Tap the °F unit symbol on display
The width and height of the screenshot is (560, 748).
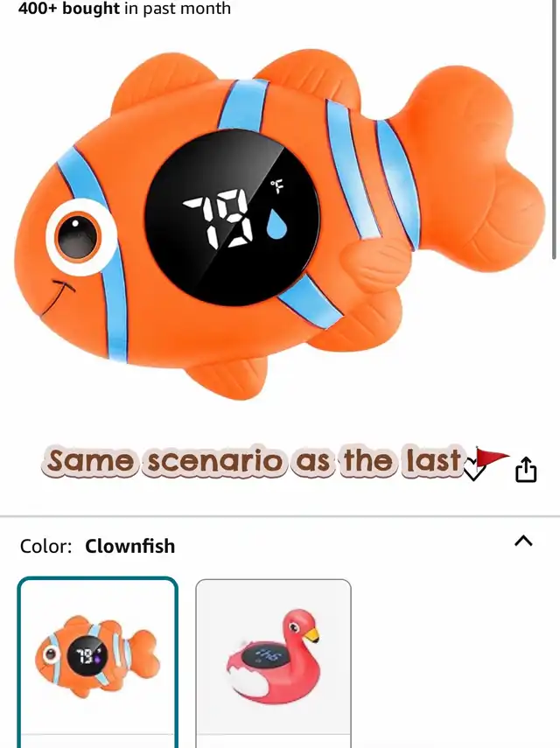pyautogui.click(x=276, y=186)
